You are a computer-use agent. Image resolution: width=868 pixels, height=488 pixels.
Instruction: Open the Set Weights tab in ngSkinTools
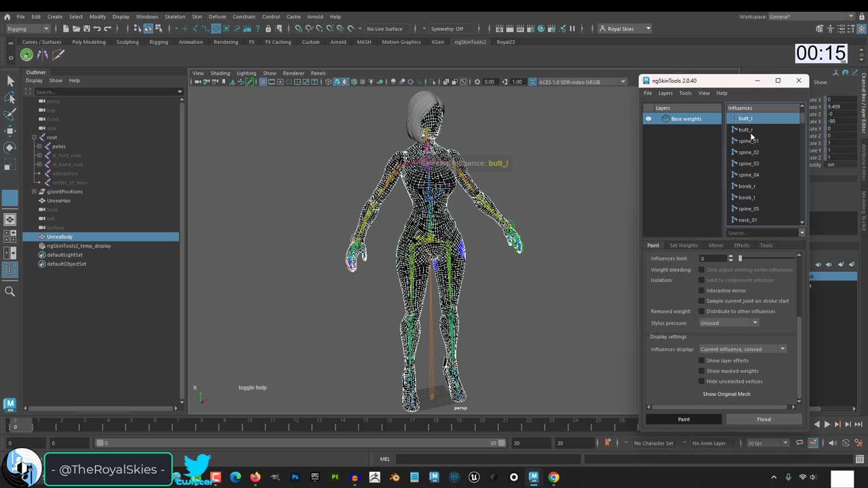[684, 245]
